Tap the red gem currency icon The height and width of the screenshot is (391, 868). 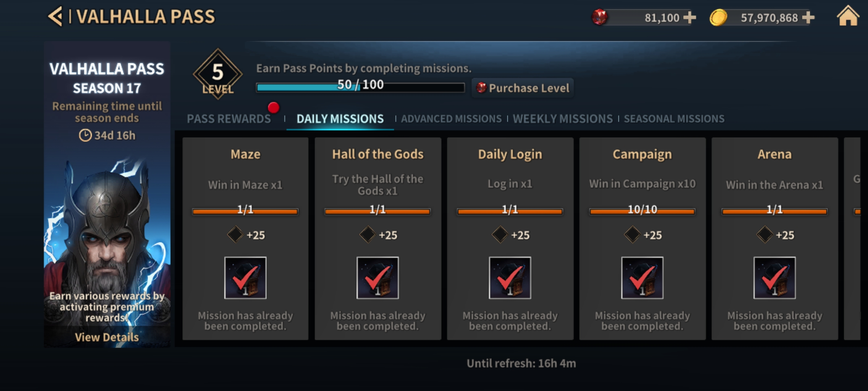[599, 17]
